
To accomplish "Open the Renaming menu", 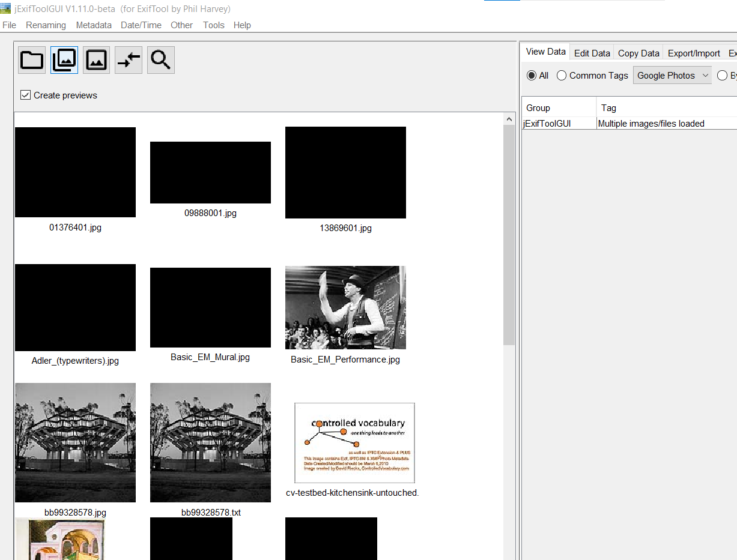I will 46,25.
